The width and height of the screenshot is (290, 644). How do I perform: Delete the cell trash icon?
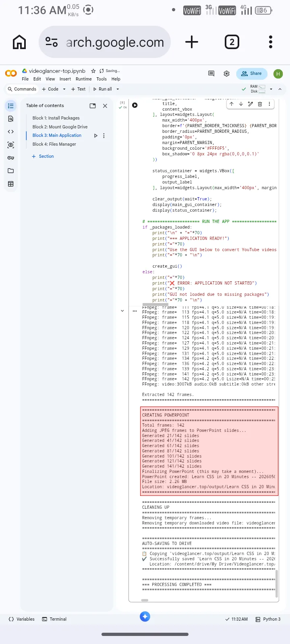pyautogui.click(x=260, y=104)
